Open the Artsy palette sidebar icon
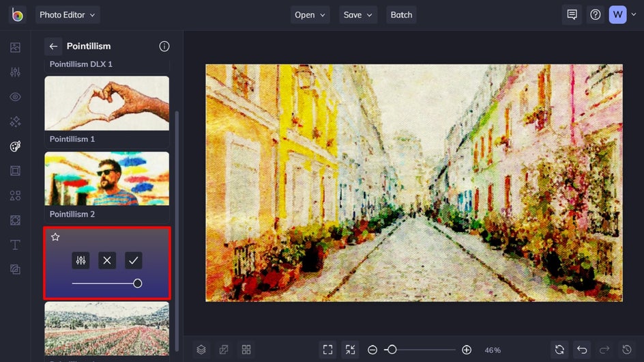 15,146
